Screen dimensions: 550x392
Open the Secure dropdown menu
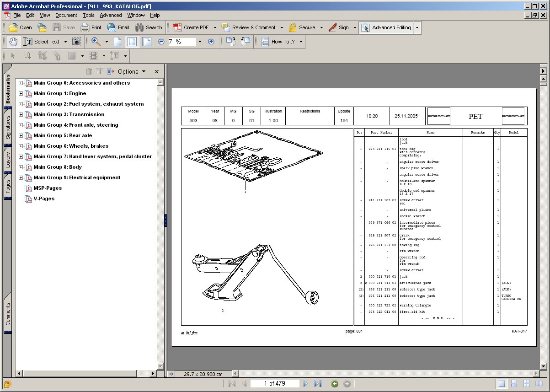pos(321,27)
